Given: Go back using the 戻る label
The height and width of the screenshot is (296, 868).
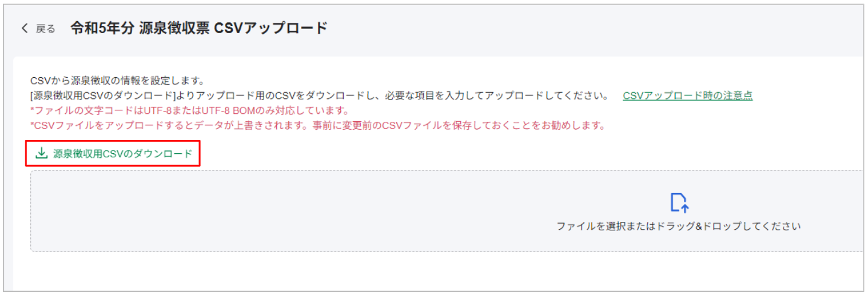Looking at the screenshot, I should click(46, 29).
